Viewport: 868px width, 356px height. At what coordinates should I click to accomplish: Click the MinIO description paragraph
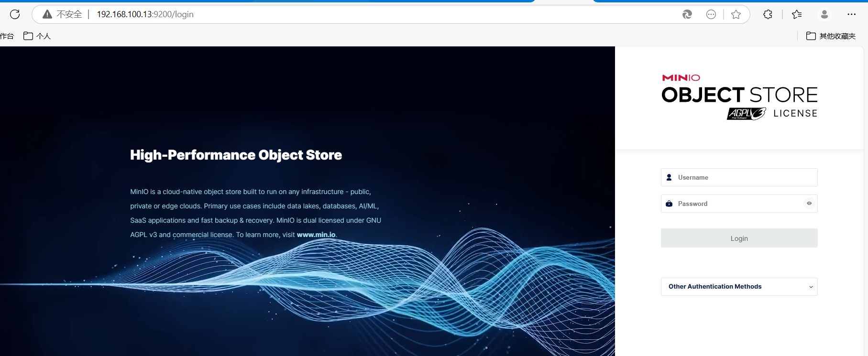click(x=256, y=213)
